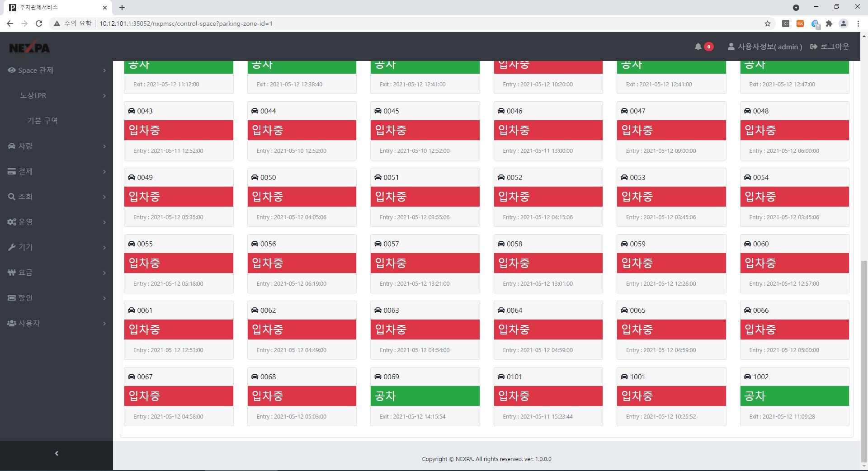Image resolution: width=868 pixels, height=471 pixels.
Task: Click the users icon beside 사용자
Action: pyautogui.click(x=12, y=323)
